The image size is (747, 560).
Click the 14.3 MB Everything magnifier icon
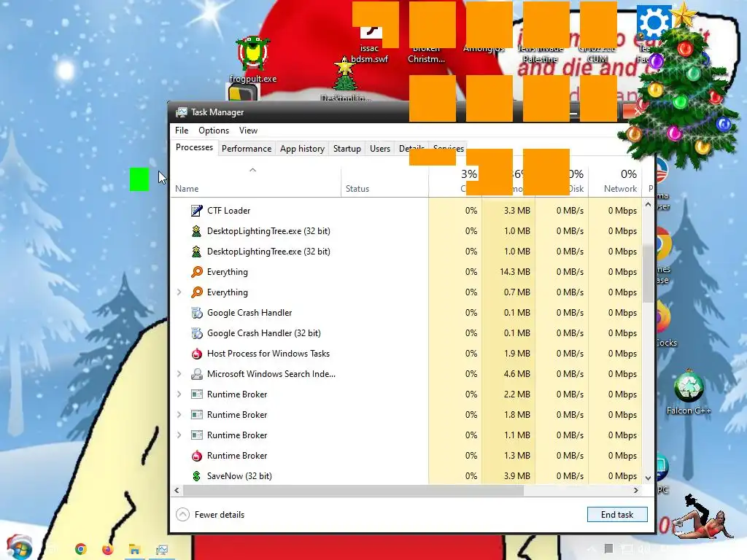[196, 272]
